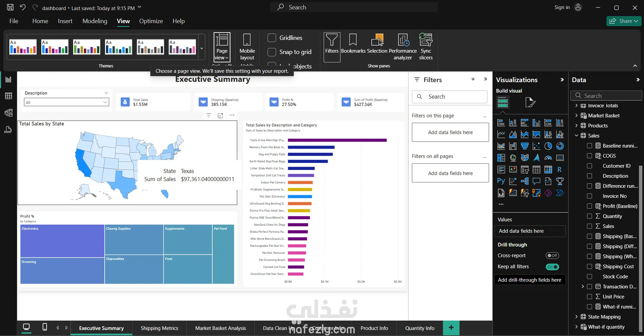This screenshot has width=644, height=336.
Task: Select the Treemap visualization
Action: [x=501, y=158]
